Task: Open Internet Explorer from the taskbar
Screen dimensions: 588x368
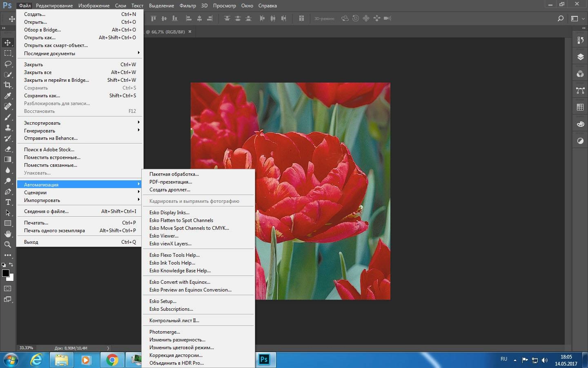Action: pos(37,360)
